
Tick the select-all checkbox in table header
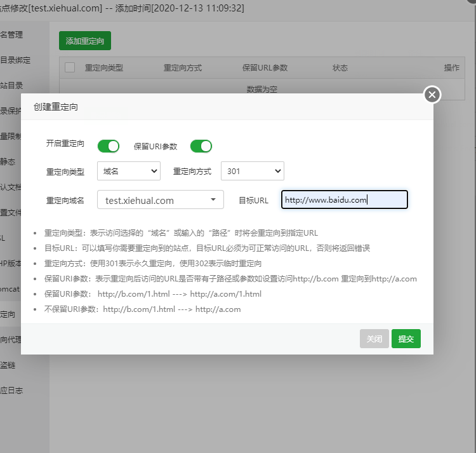click(70, 67)
